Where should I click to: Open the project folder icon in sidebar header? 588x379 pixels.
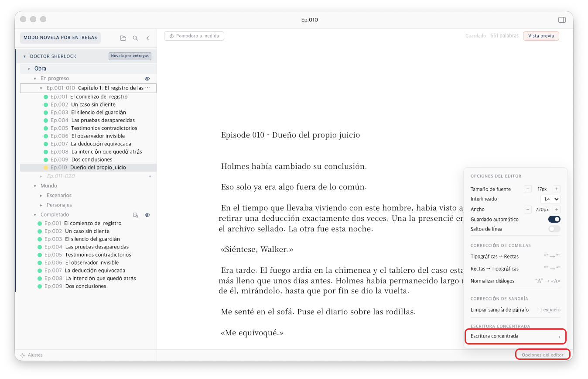[123, 38]
